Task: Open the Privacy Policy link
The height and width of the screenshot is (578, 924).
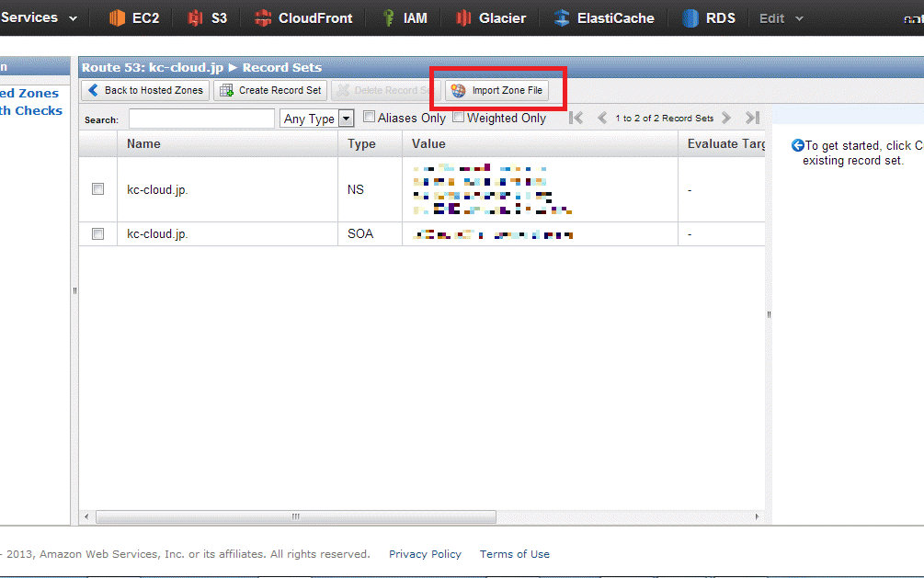Action: coord(425,554)
